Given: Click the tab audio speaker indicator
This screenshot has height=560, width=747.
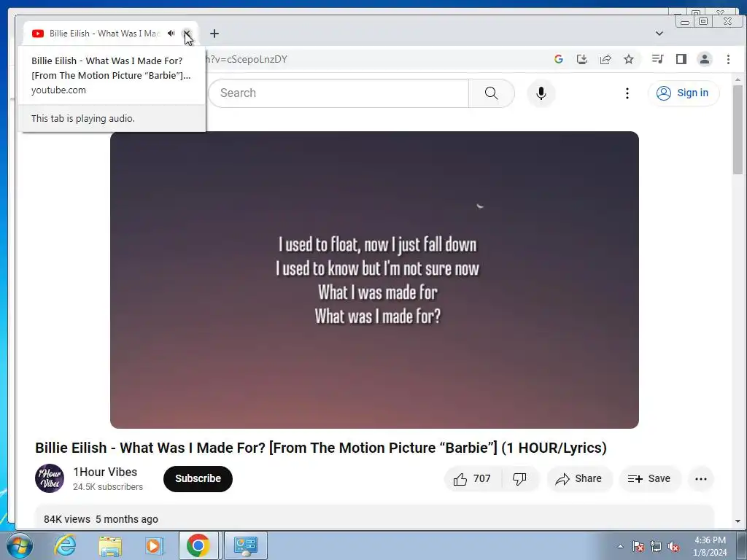Looking at the screenshot, I should (171, 34).
